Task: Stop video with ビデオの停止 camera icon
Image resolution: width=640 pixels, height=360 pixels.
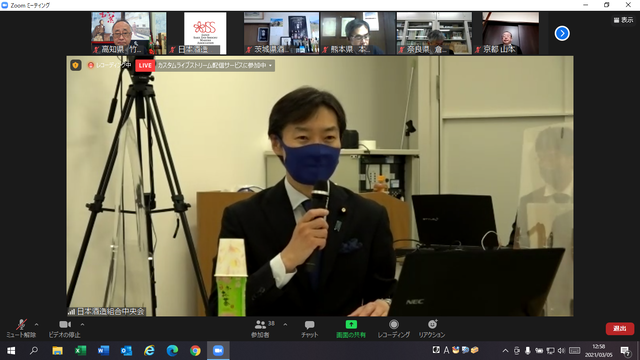Action: pyautogui.click(x=64, y=324)
